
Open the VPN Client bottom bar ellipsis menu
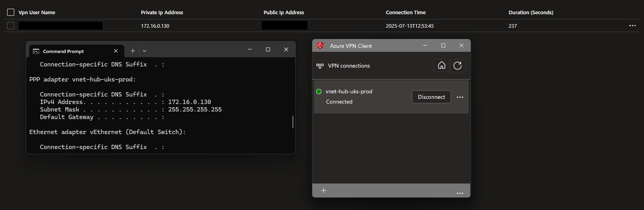tap(460, 193)
